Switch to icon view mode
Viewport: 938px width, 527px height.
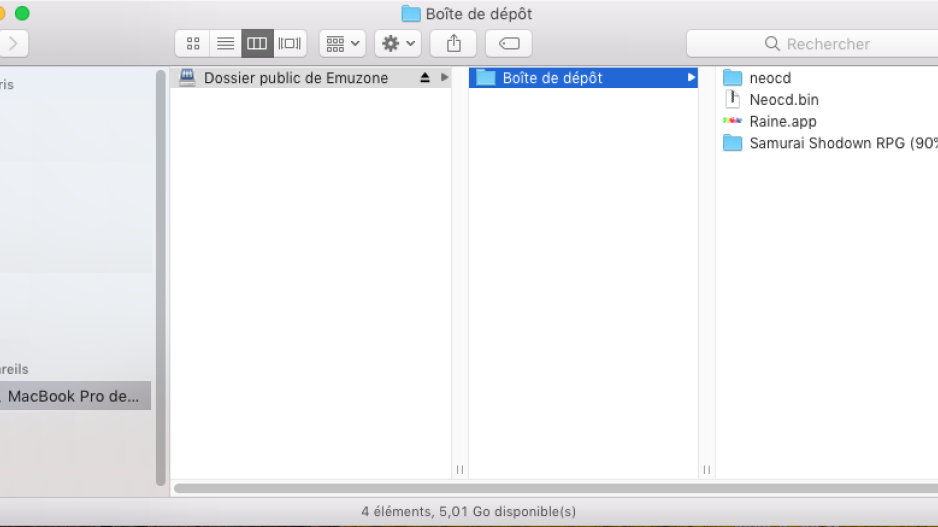point(193,44)
